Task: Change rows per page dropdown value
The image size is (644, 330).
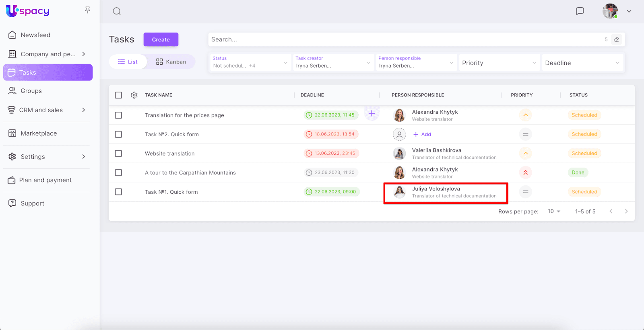Action: [x=554, y=211]
